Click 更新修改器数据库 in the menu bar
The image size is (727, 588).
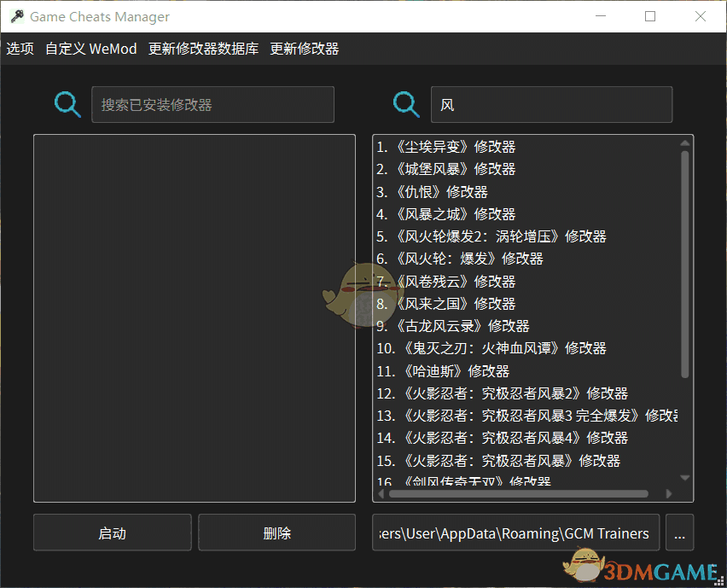(203, 49)
